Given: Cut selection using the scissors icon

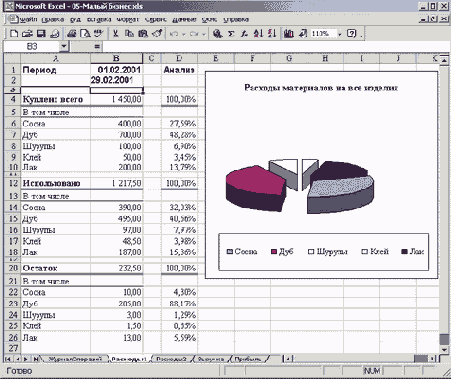Looking at the screenshot, I should [115, 34].
